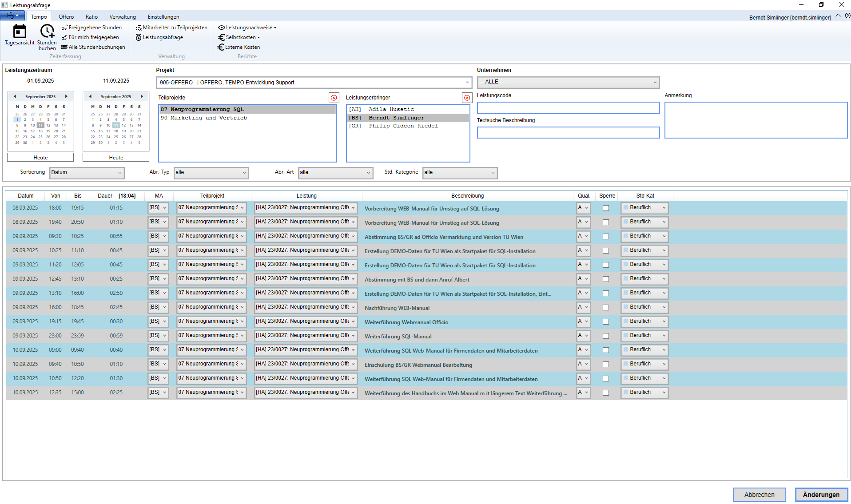Click the Änderungen button
Viewport: 851px width, 504px height.
[821, 495]
